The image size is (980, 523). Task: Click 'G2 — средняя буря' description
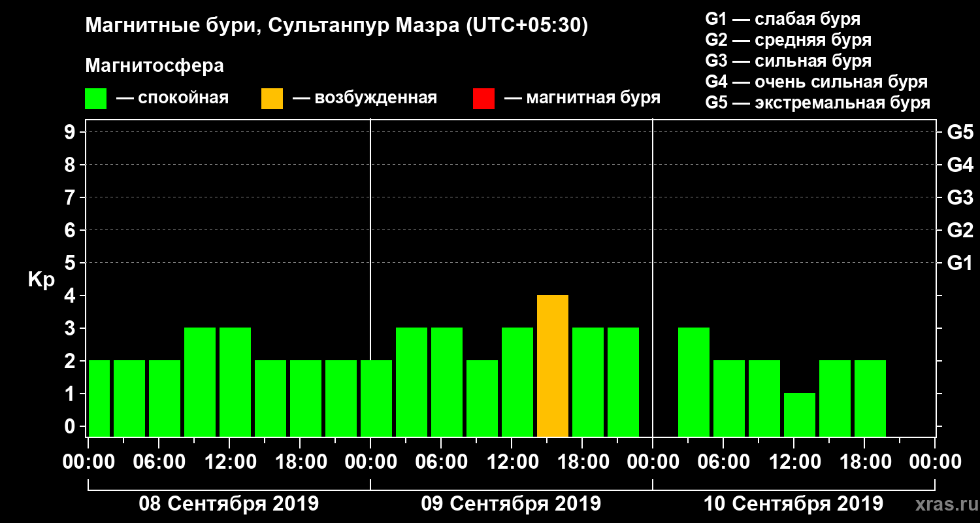click(x=789, y=40)
